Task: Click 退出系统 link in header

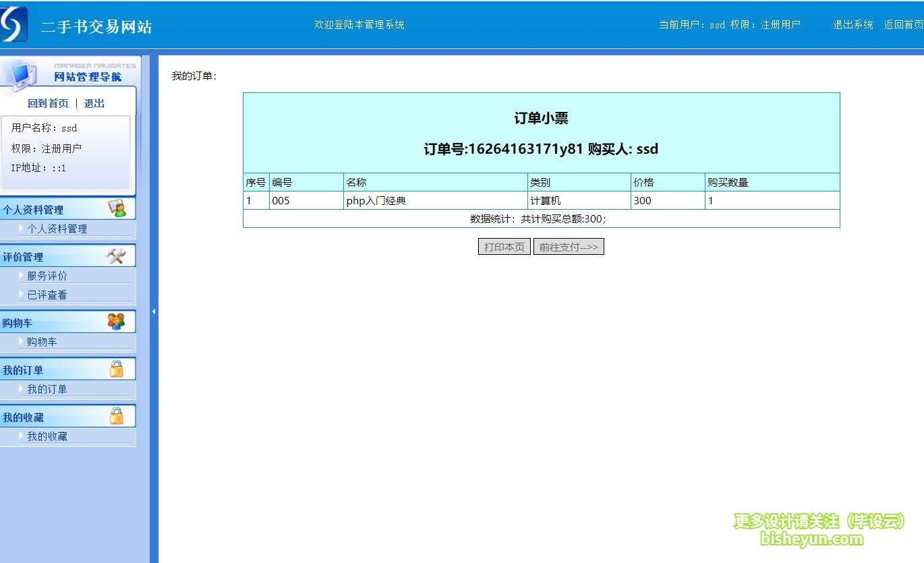Action: pyautogui.click(x=853, y=25)
